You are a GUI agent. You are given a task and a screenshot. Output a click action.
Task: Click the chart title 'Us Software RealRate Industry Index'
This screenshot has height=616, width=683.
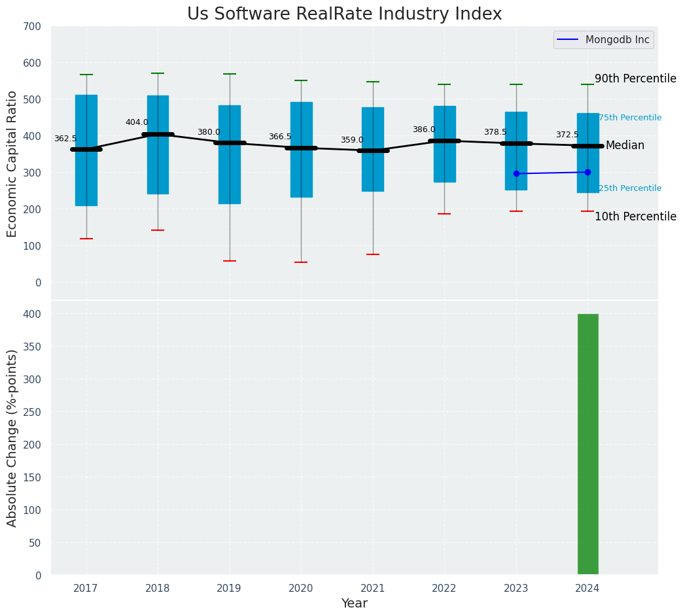(344, 14)
